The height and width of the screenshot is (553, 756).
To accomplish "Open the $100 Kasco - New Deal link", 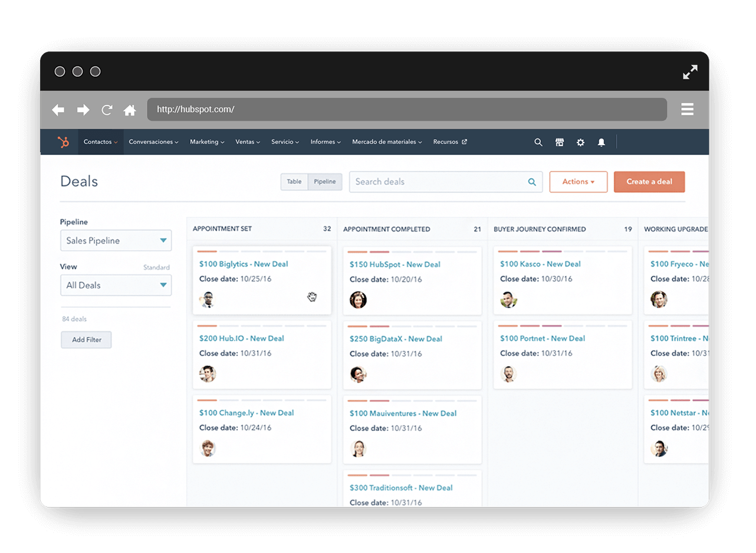I will [x=540, y=264].
